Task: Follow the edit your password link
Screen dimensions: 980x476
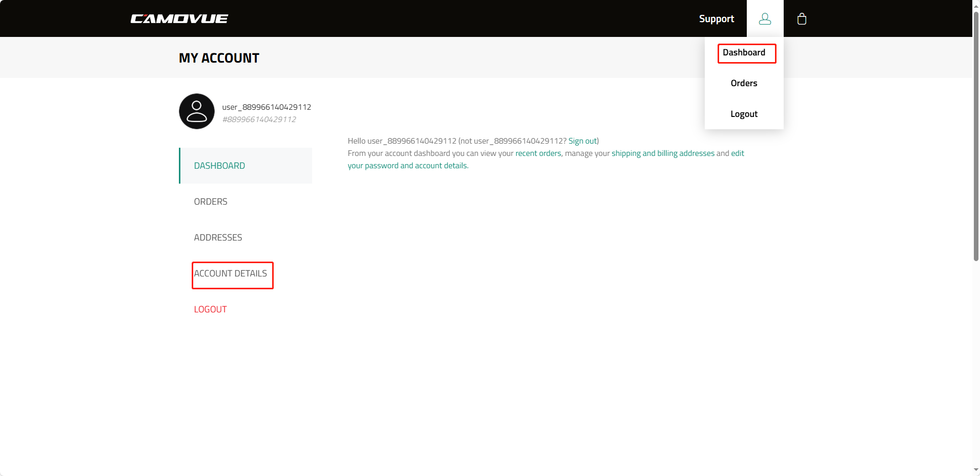Action: click(407, 166)
